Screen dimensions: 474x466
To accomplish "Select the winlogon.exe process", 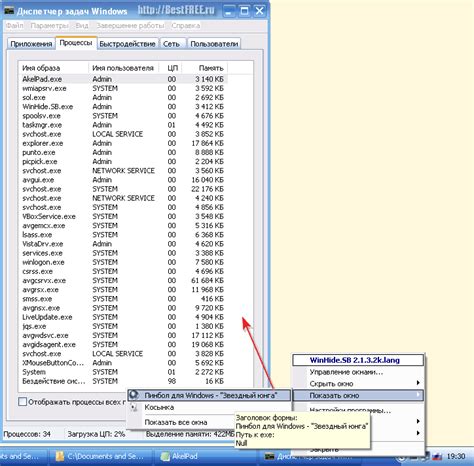I will (x=123, y=262).
